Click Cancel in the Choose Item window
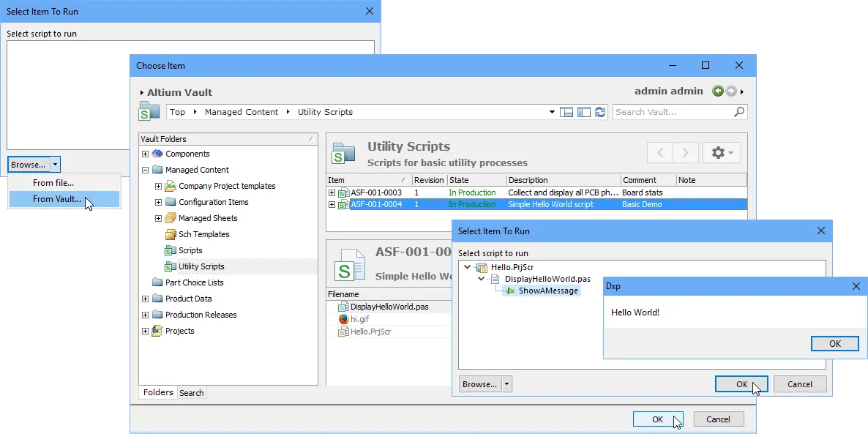The height and width of the screenshot is (434, 868). click(718, 419)
